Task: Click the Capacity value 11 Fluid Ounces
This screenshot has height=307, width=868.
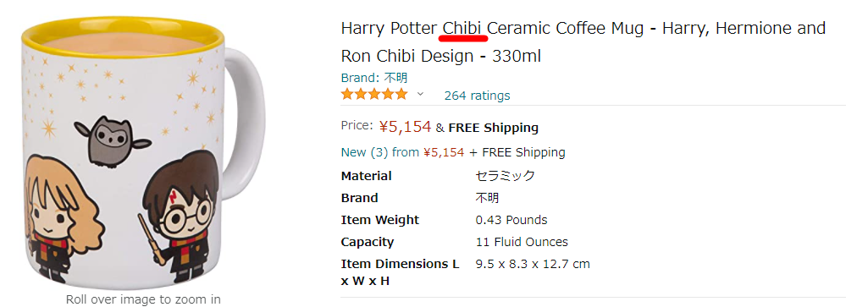Action: 522,242
